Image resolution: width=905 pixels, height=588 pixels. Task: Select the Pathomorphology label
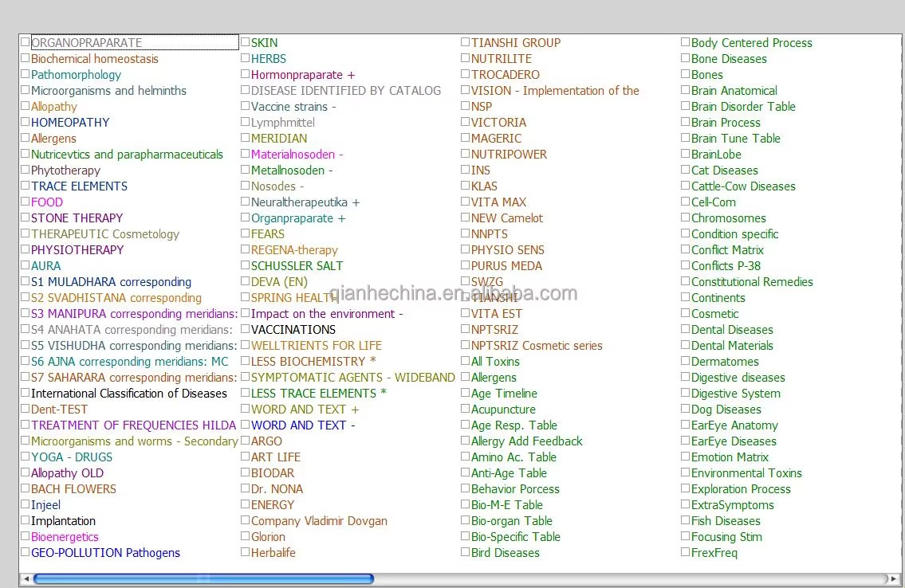(x=77, y=75)
